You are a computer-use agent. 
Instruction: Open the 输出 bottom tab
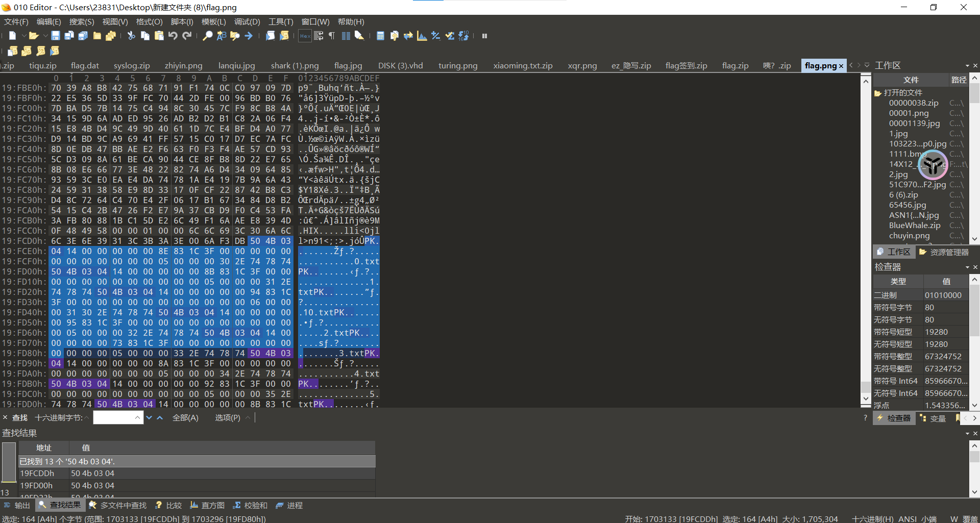17,505
